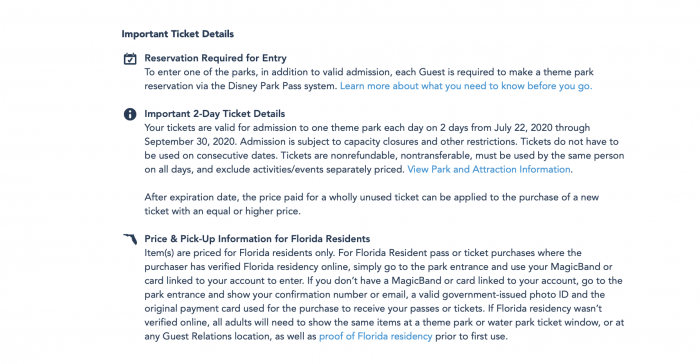Click the Important 2-Day Ticket Details heading
The image size is (700, 364).
point(214,114)
